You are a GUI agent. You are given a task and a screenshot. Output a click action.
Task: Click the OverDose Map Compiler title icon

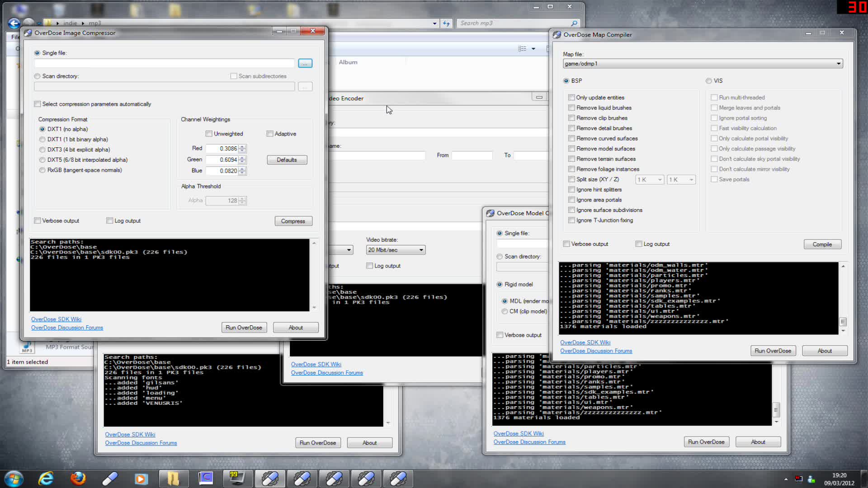(x=557, y=34)
